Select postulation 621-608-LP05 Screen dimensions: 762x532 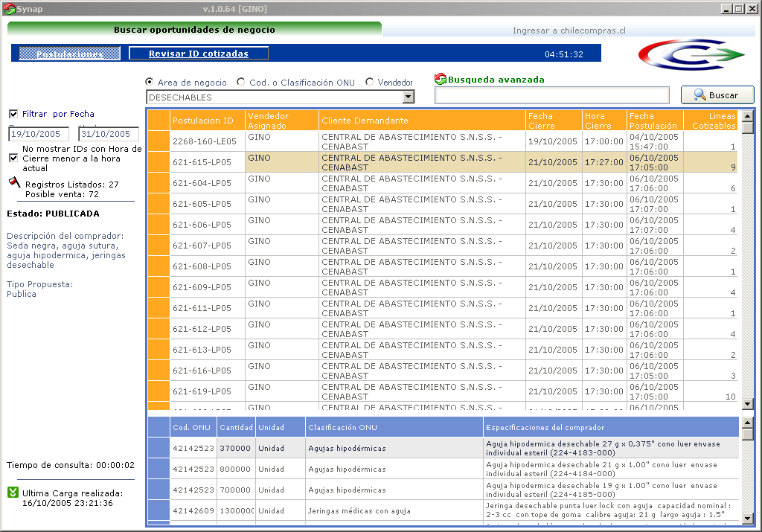coord(443,266)
